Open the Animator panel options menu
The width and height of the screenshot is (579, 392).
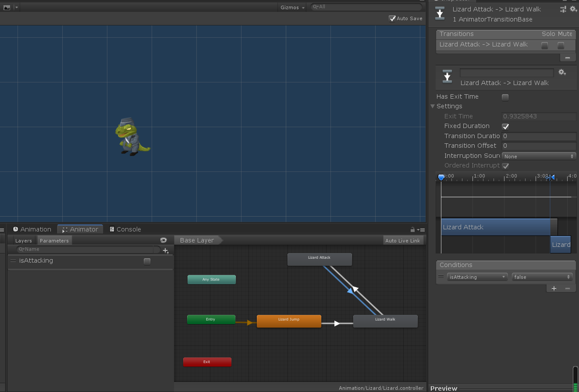(421, 230)
